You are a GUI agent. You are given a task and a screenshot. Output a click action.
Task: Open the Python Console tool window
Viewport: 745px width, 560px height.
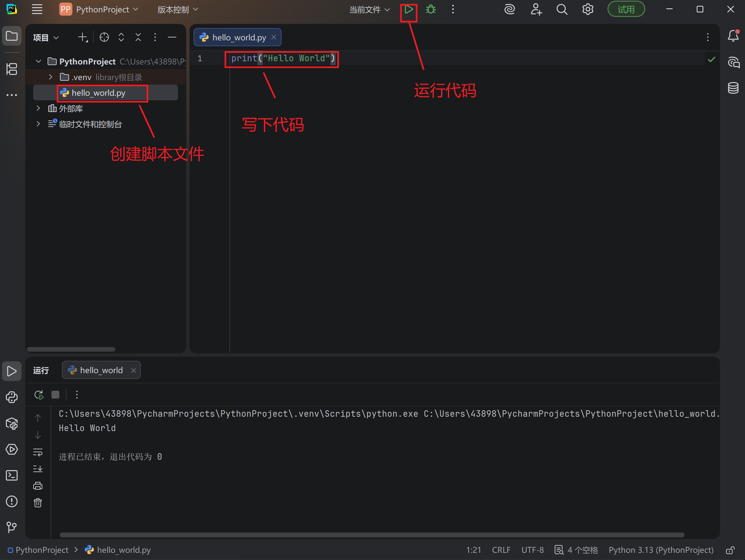(x=12, y=398)
